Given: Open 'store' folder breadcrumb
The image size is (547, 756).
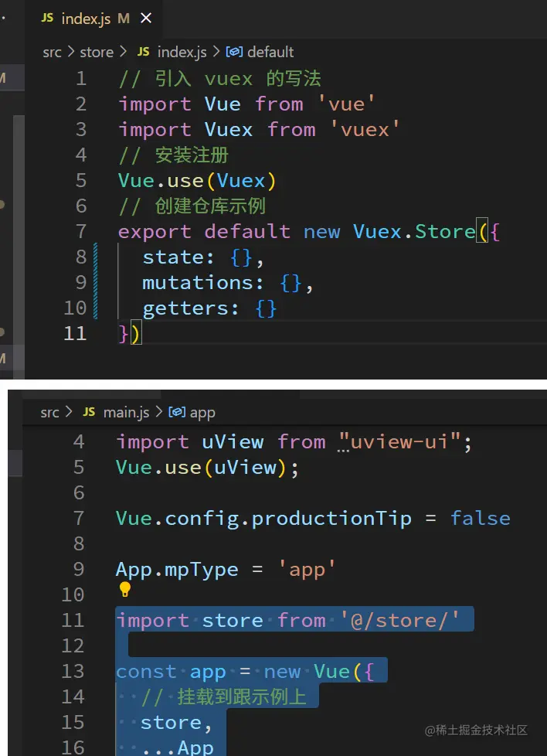Looking at the screenshot, I should pos(96,52).
